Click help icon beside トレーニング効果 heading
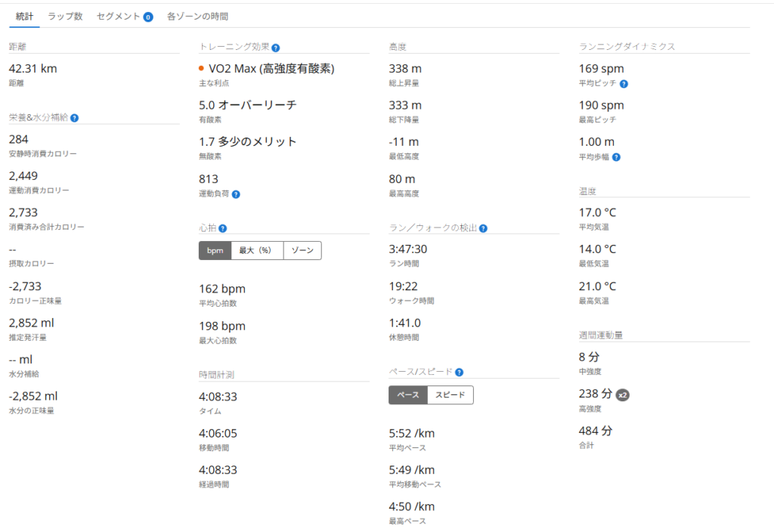 (x=276, y=47)
